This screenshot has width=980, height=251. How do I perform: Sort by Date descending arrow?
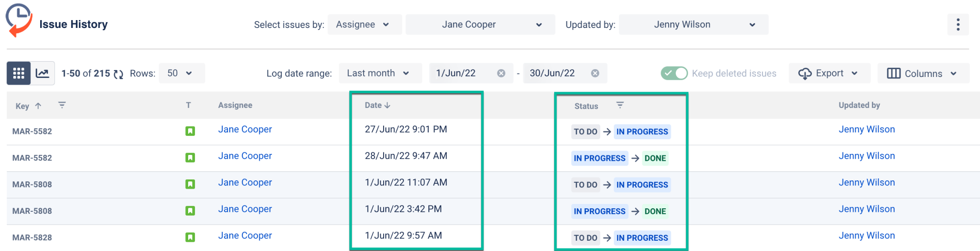387,105
